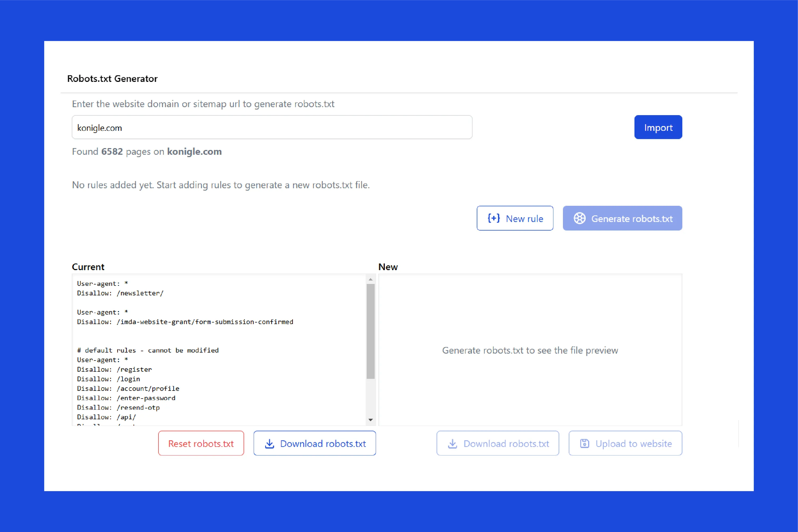Viewport: 798px width, 532px height.
Task: Click the 'Current' panel label
Action: pos(88,267)
